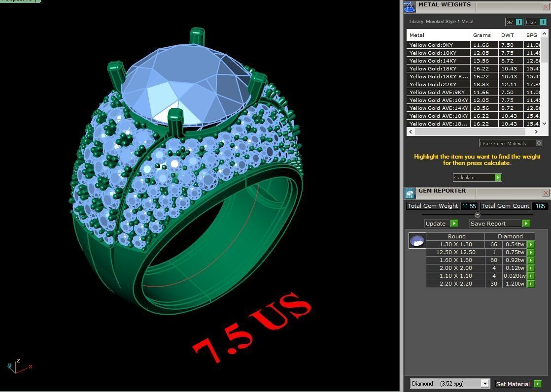Click the Round column header in gem table
Viewport: 551px width, 392px height.
pos(456,236)
